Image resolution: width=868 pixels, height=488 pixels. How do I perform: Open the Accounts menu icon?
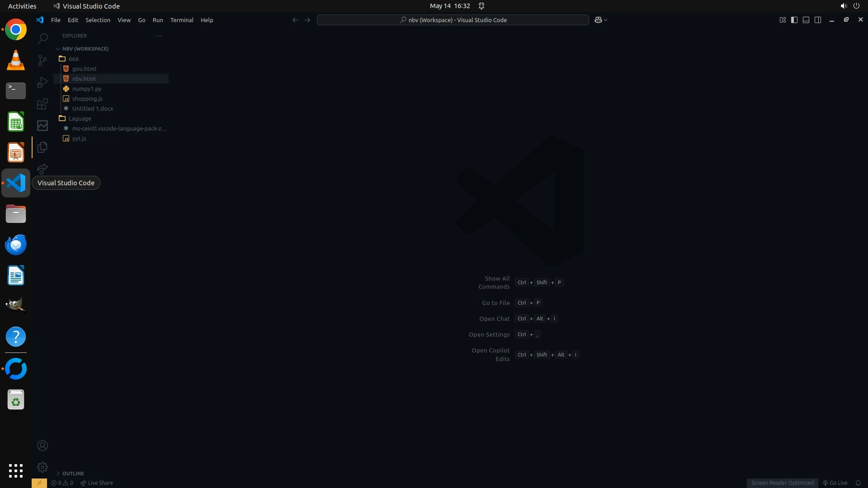click(42, 446)
